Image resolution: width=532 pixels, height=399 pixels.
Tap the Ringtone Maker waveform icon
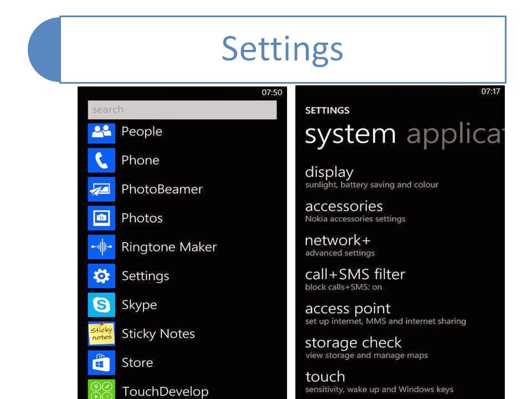click(101, 247)
